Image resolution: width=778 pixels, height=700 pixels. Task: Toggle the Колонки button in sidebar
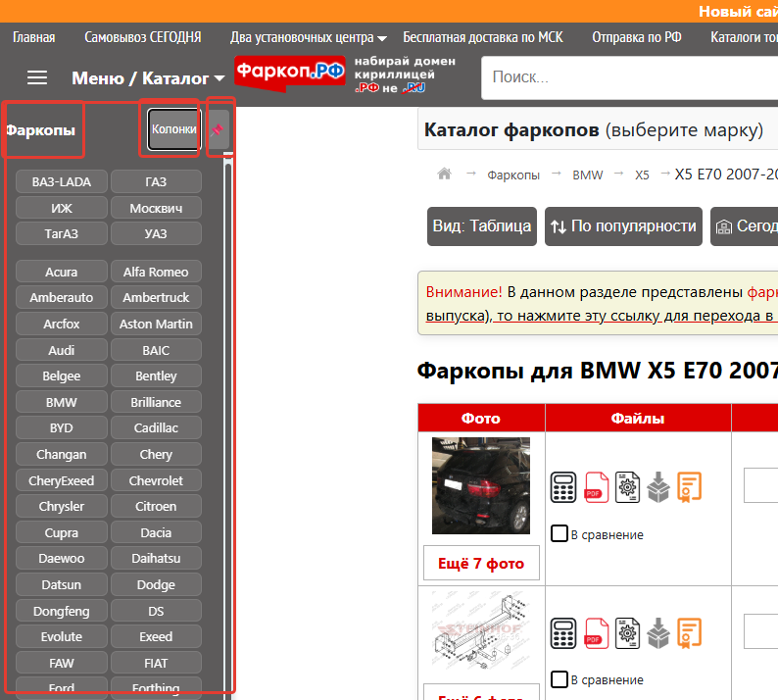click(173, 129)
